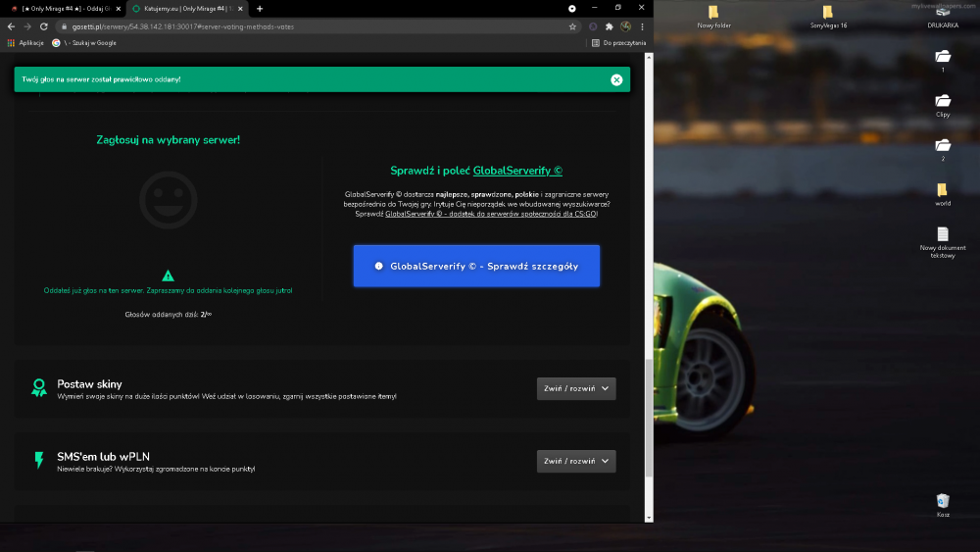Click the smiley face icon
Viewport: 980px width, 552px height.
pyautogui.click(x=169, y=200)
